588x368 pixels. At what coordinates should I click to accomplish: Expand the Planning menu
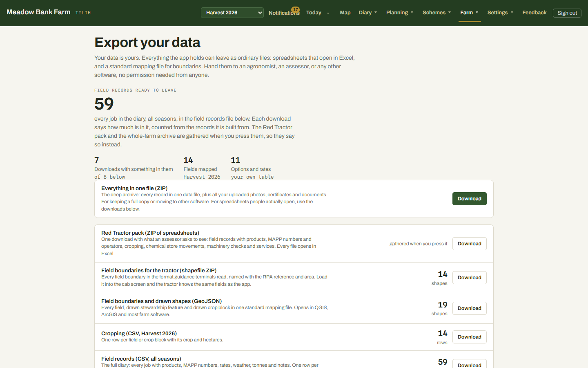click(x=400, y=13)
